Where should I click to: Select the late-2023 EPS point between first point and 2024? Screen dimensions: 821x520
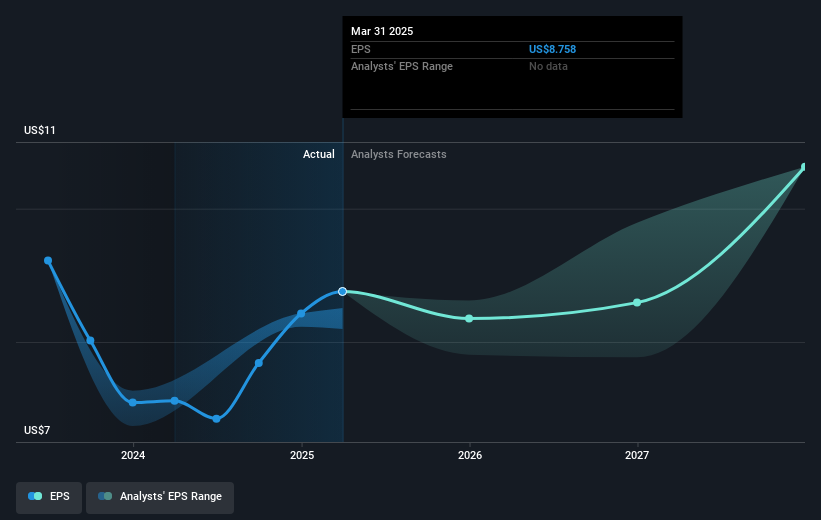pyautogui.click(x=91, y=341)
